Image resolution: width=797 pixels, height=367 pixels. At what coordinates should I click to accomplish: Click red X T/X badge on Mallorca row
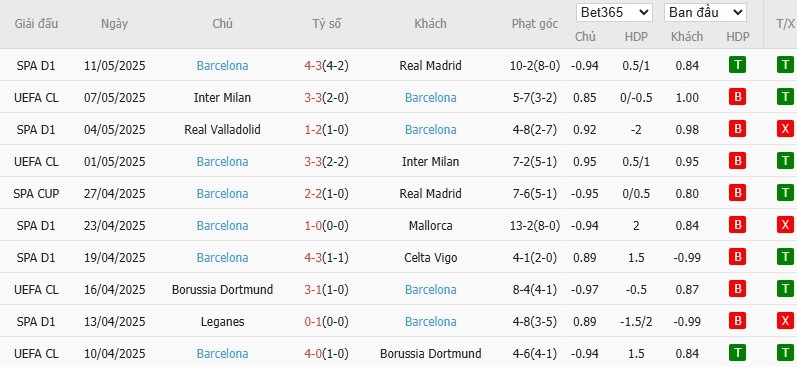point(785,225)
